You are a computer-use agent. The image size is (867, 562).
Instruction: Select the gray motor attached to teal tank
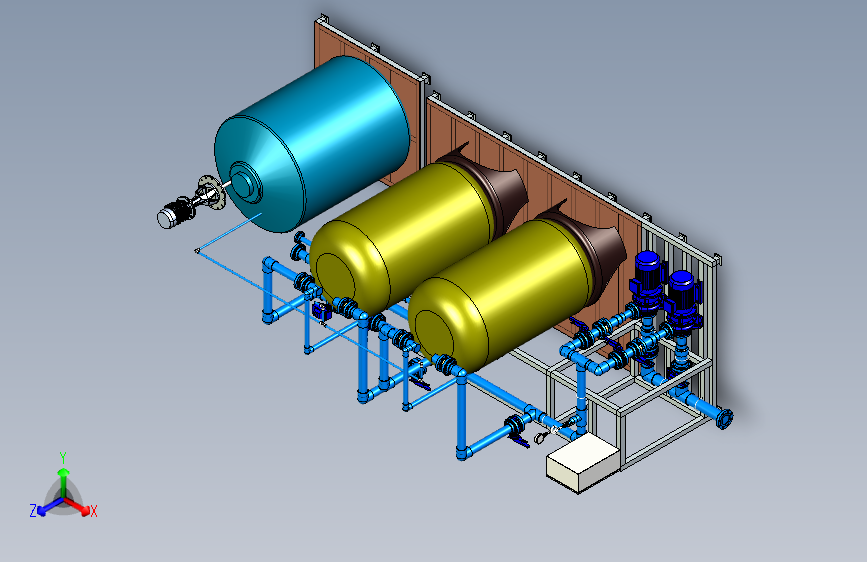pyautogui.click(x=174, y=212)
